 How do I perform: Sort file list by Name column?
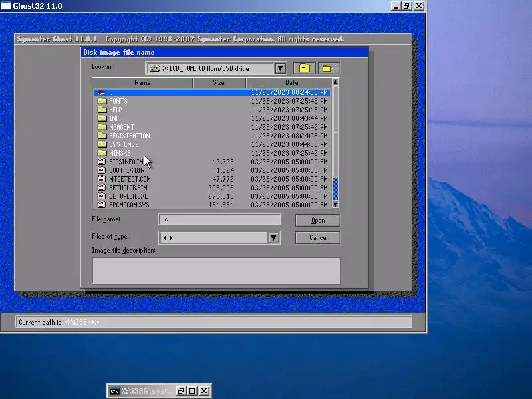click(x=142, y=82)
